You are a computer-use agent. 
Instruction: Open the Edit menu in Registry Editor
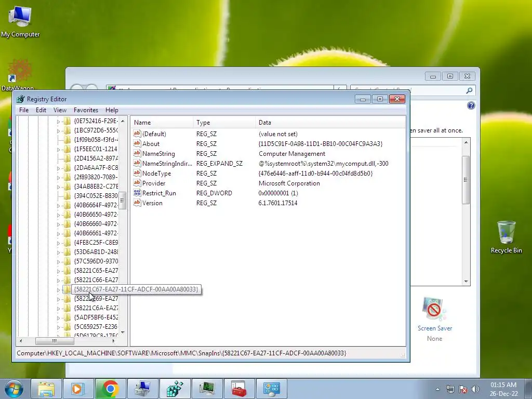[41, 110]
